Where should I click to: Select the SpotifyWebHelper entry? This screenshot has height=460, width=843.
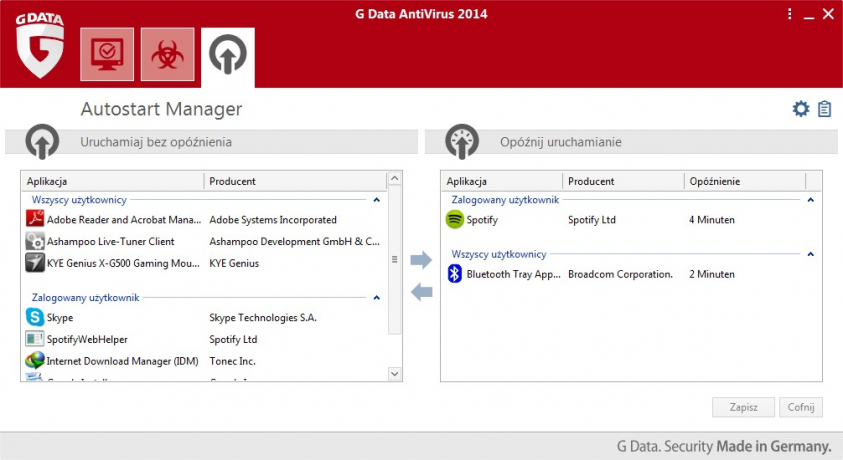click(204, 340)
